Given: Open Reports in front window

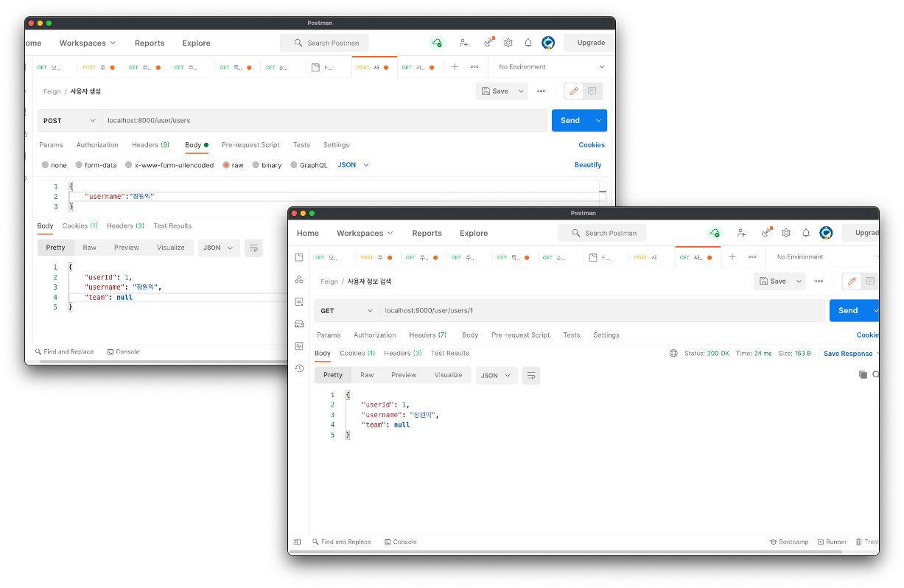Looking at the screenshot, I should pyautogui.click(x=427, y=233).
